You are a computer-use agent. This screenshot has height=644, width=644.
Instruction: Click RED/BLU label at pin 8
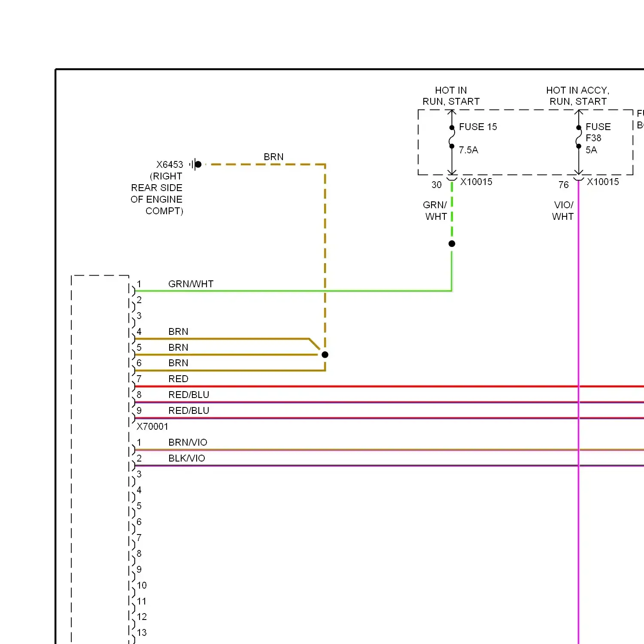[188, 395]
